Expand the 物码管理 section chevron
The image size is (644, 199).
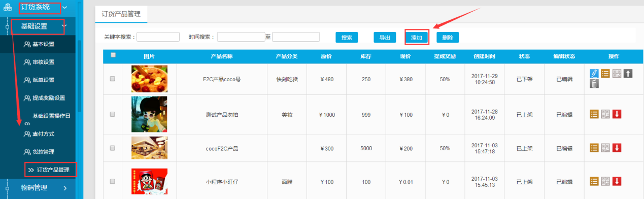point(65,188)
